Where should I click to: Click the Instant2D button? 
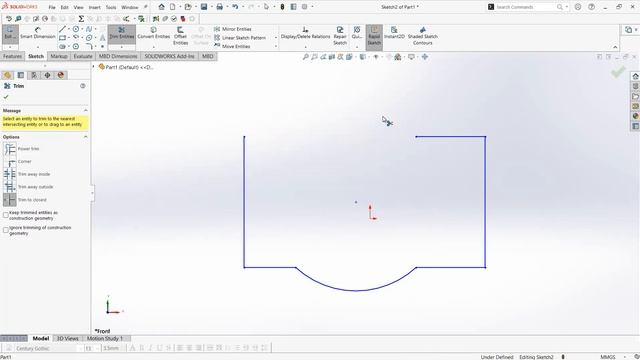pos(394,33)
